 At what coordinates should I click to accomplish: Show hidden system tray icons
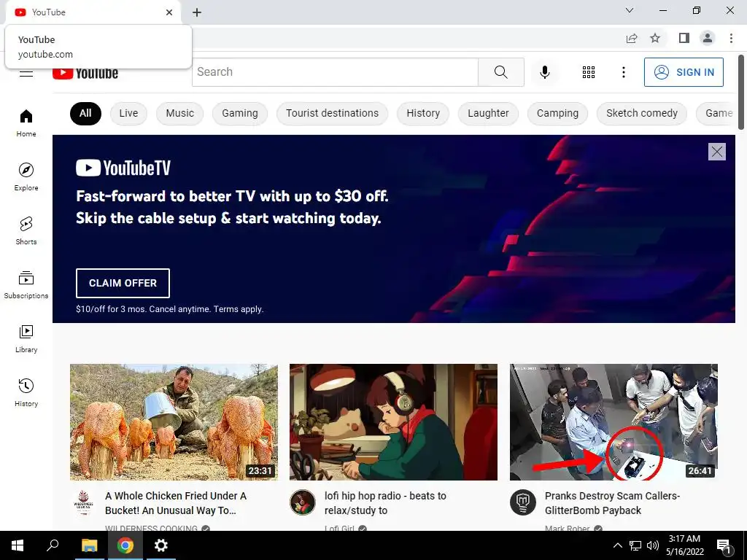pos(617,545)
